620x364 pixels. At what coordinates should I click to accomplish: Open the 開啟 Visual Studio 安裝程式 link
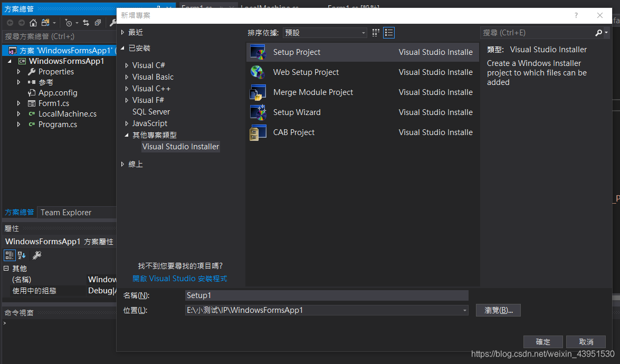pos(179,278)
